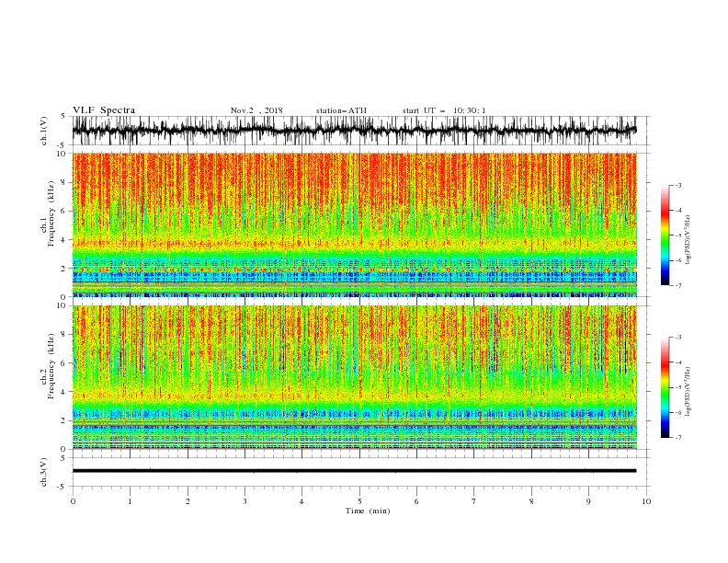728x563 pixels.
Task: Click the time axis tick label "1"
Action: 130,501
